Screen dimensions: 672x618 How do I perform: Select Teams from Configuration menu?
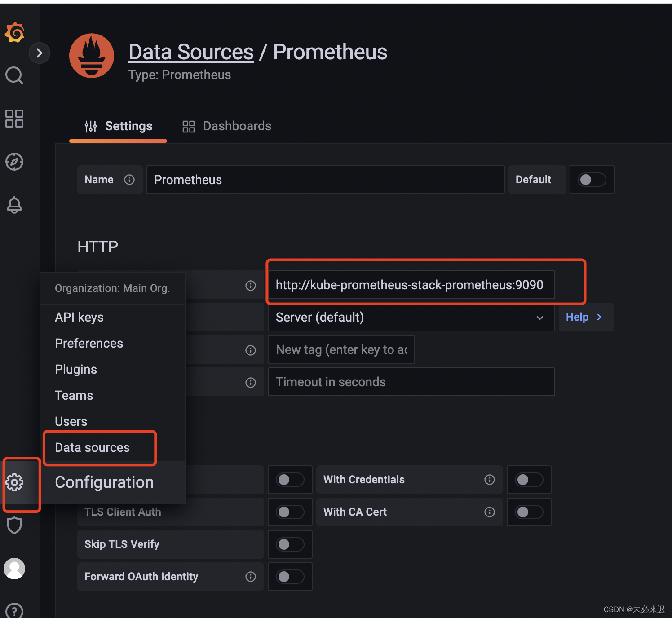(x=74, y=396)
